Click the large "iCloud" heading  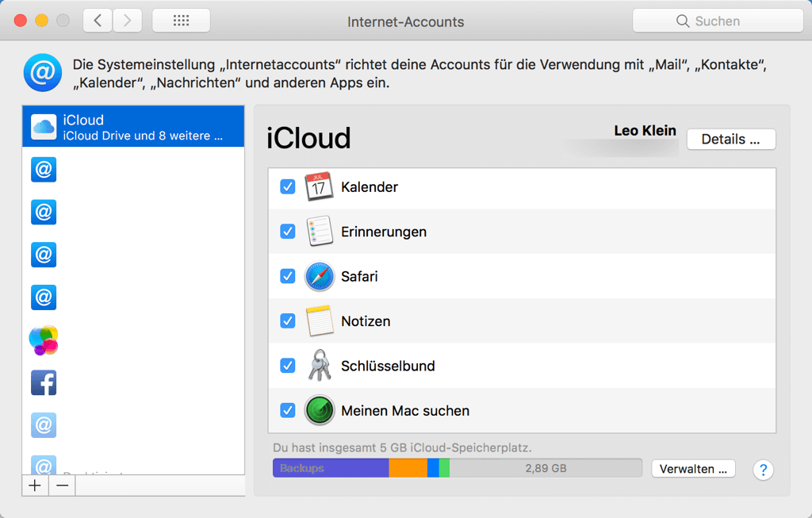pos(308,138)
